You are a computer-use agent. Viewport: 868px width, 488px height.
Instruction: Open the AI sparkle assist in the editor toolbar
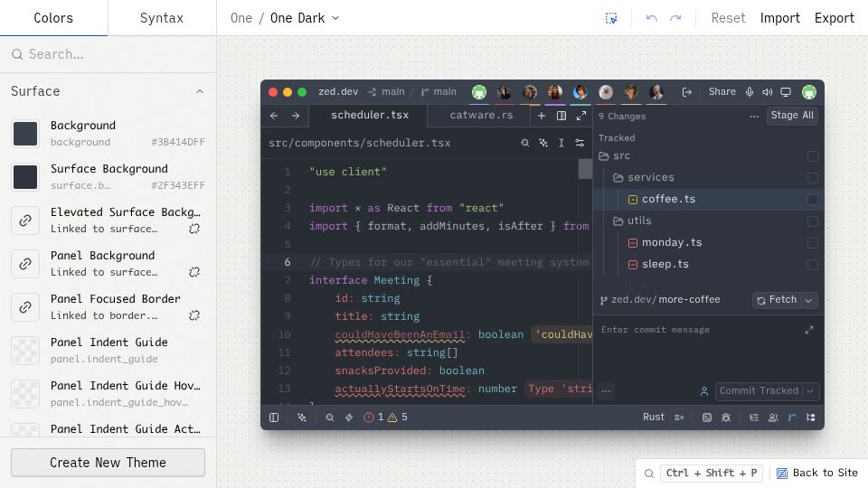click(x=543, y=143)
